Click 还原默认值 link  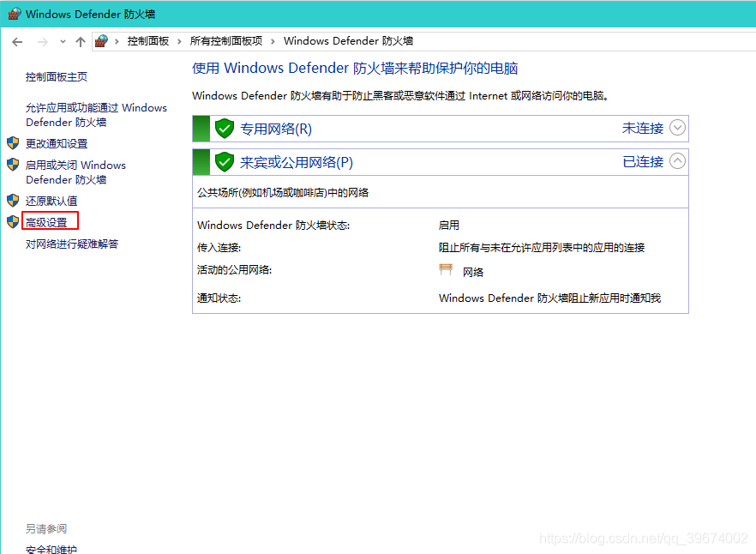51,201
